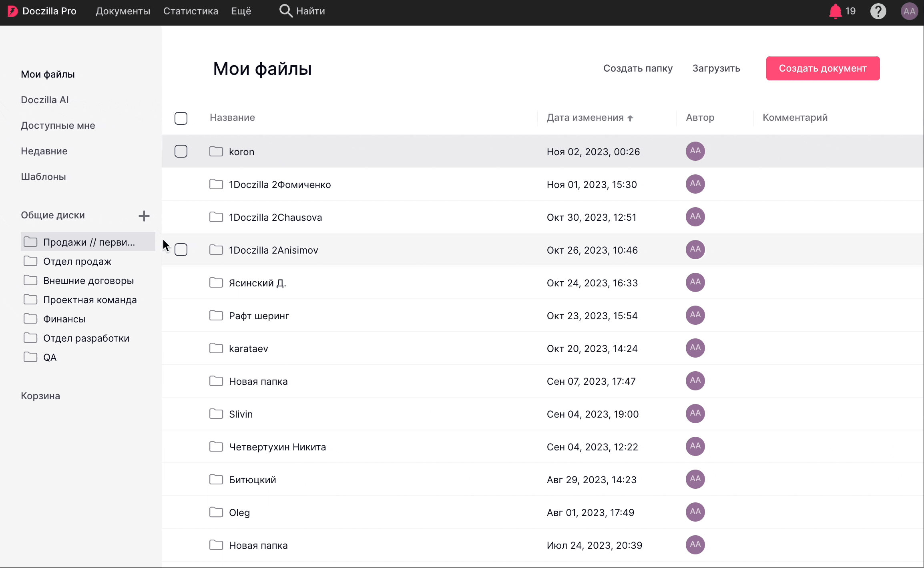Click the Найти search field
Screen dimensions: 924x568
pyautogui.click(x=310, y=11)
